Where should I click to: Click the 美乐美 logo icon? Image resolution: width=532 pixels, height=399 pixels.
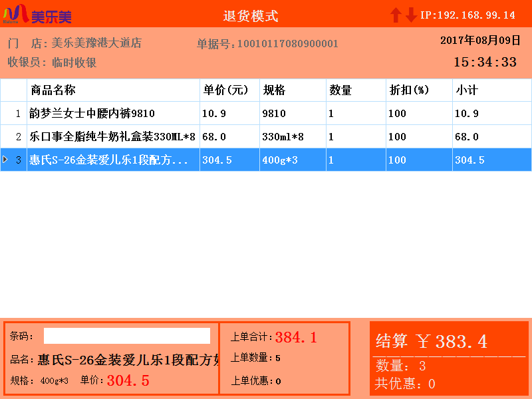[37, 15]
